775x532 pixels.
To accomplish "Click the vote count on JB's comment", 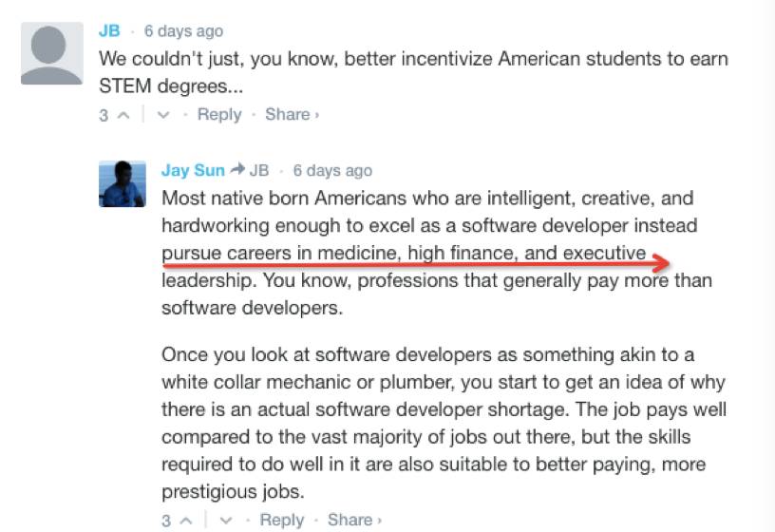I will (104, 116).
